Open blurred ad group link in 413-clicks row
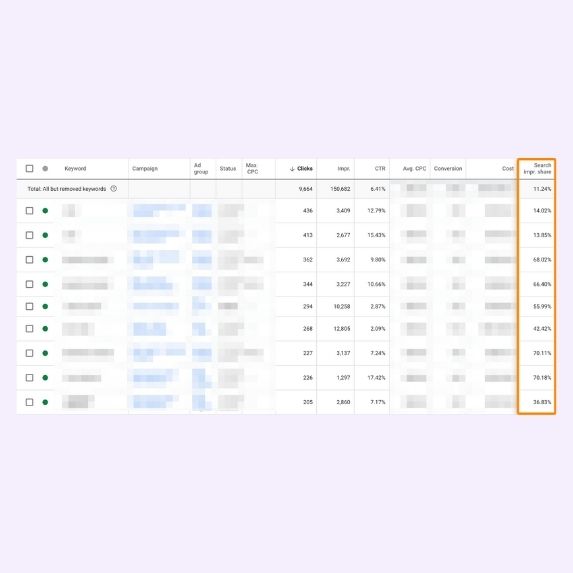Viewport: 573px width, 573px height. pyautogui.click(x=202, y=236)
